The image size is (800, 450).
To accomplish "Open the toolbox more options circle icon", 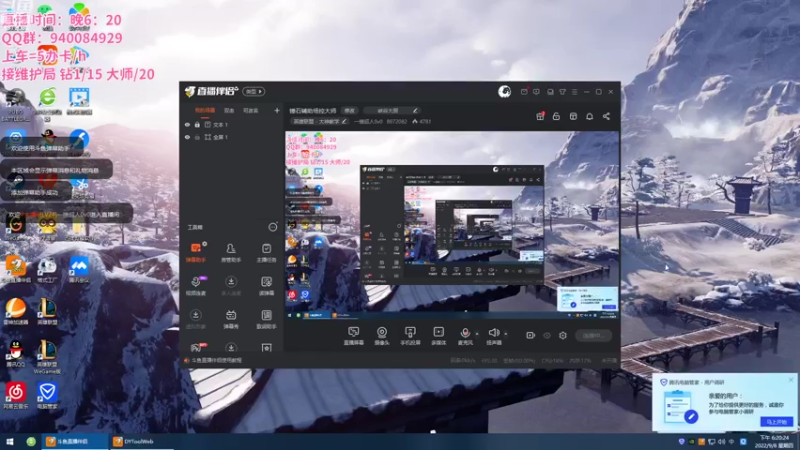I will point(273,227).
